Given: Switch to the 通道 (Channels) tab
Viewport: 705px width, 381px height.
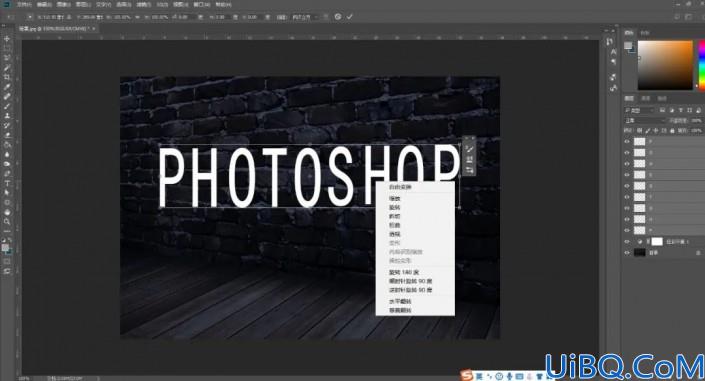Looking at the screenshot, I should pyautogui.click(x=645, y=98).
